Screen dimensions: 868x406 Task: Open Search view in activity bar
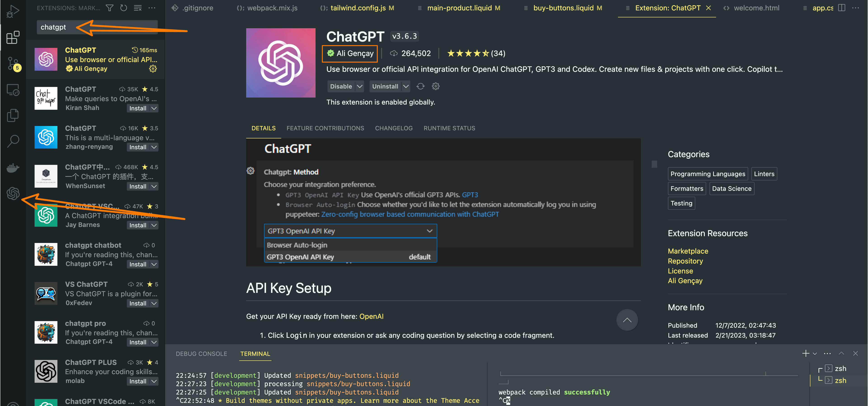pyautogui.click(x=13, y=141)
